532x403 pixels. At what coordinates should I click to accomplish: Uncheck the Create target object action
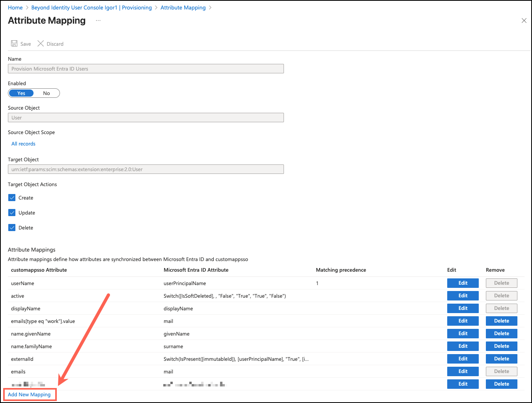pos(12,197)
